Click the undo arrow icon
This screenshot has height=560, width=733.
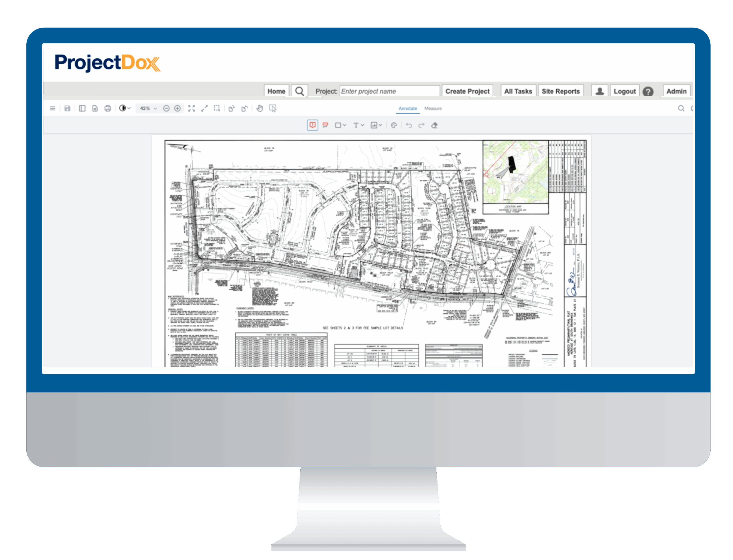click(x=409, y=125)
